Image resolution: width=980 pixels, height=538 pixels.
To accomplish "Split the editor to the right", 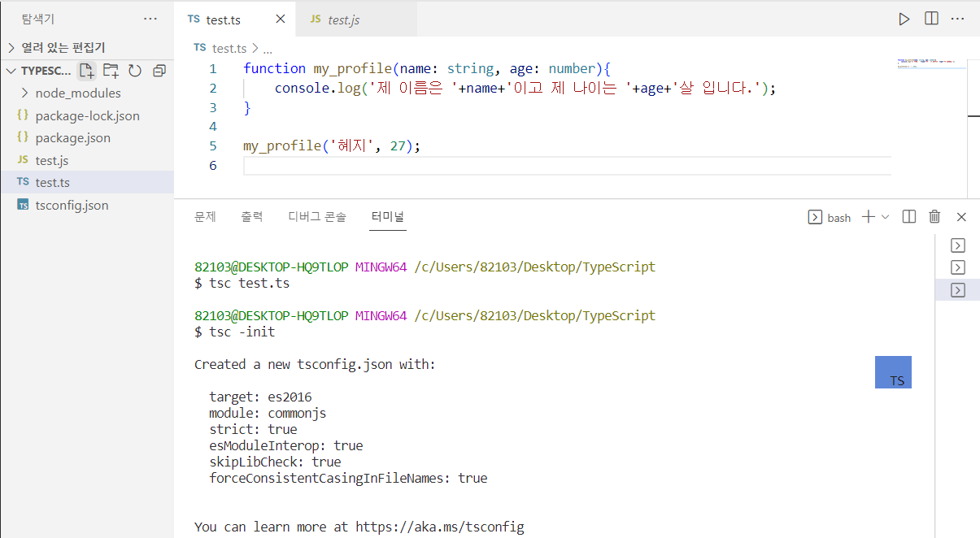I will tap(932, 19).
